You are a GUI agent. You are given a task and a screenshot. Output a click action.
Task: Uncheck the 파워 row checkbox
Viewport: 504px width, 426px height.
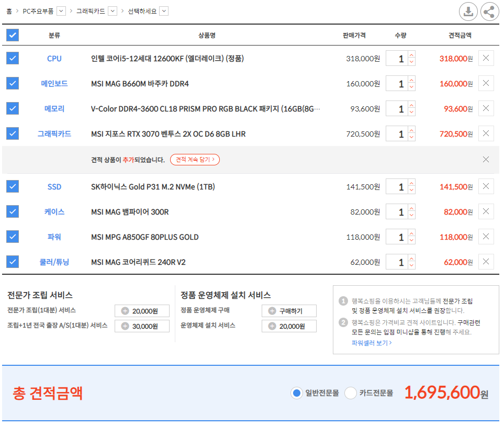coord(13,237)
